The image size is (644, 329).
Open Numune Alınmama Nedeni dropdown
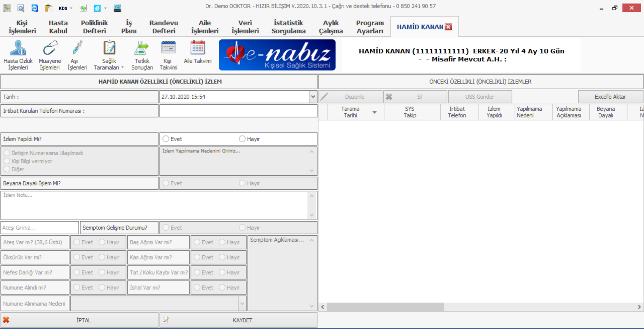(x=242, y=303)
